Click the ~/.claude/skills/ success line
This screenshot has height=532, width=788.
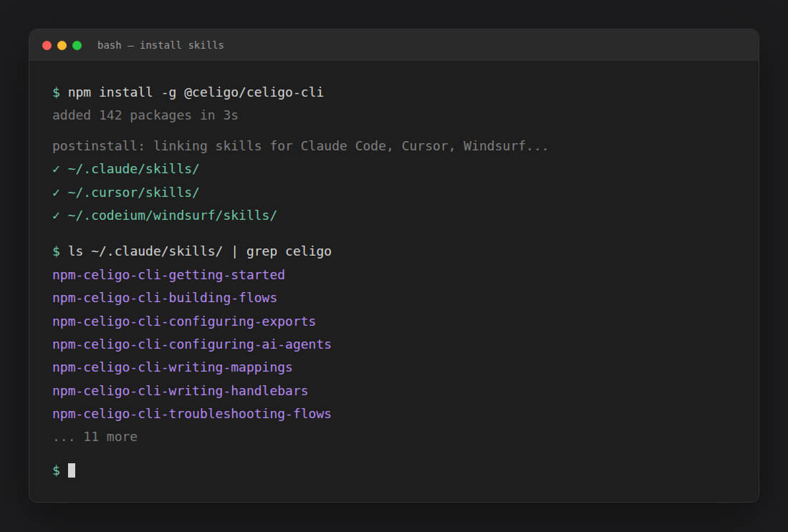[125, 169]
